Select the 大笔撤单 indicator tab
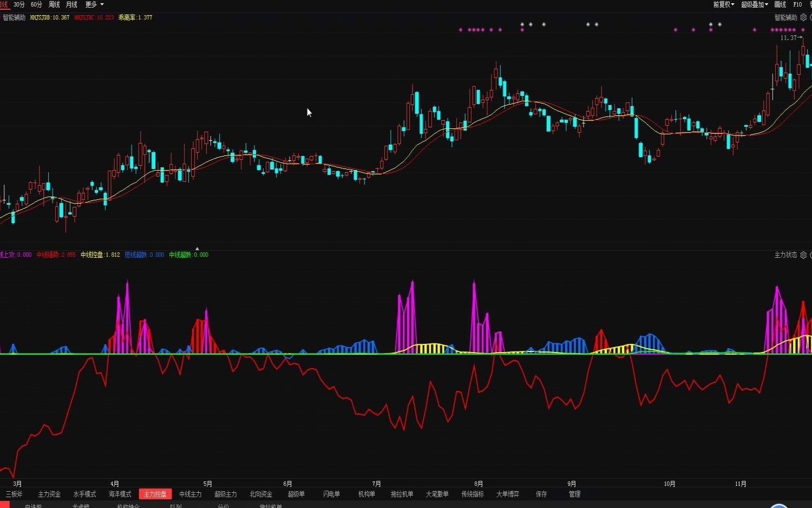 pyautogui.click(x=437, y=494)
